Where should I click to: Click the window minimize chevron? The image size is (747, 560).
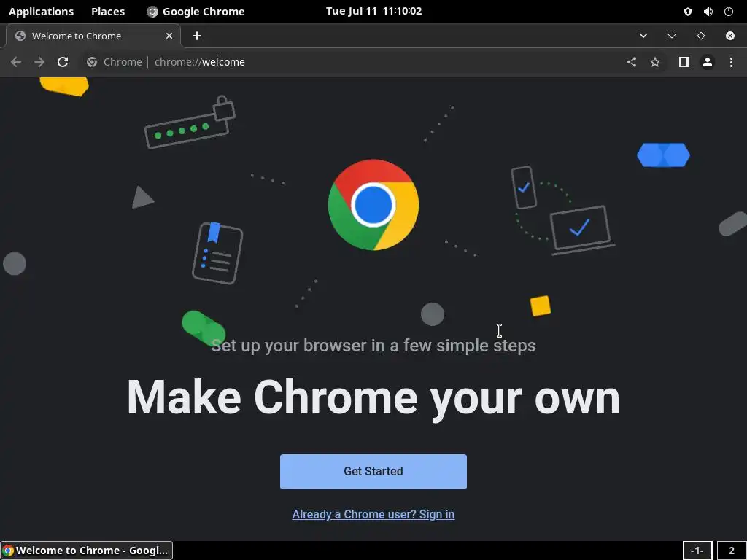672,36
